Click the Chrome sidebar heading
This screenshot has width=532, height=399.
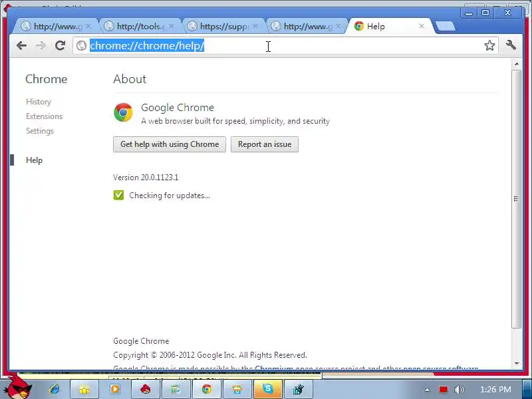point(46,79)
